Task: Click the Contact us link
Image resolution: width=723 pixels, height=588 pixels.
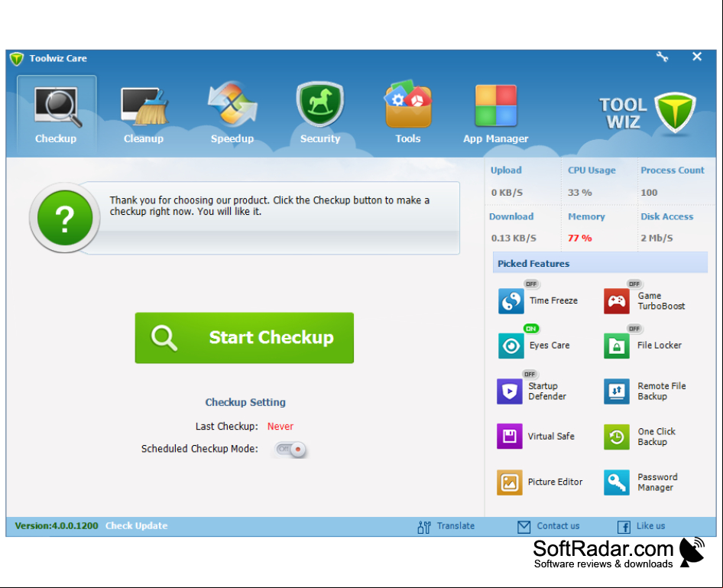Action: 558,526
